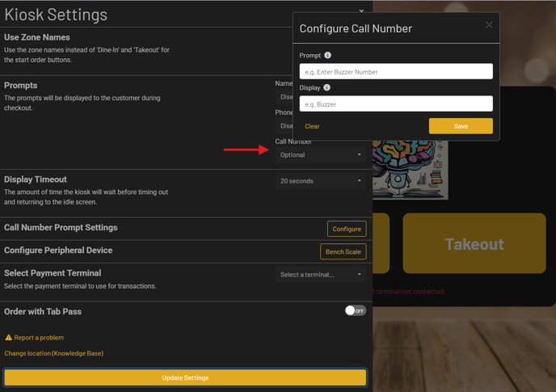Open Change location (Knowledge Base) link
Viewport: 556px width, 392px height.
(53, 353)
